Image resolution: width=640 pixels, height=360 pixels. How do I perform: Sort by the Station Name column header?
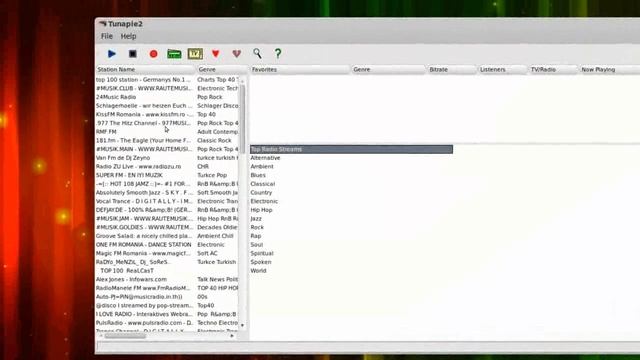145,69
